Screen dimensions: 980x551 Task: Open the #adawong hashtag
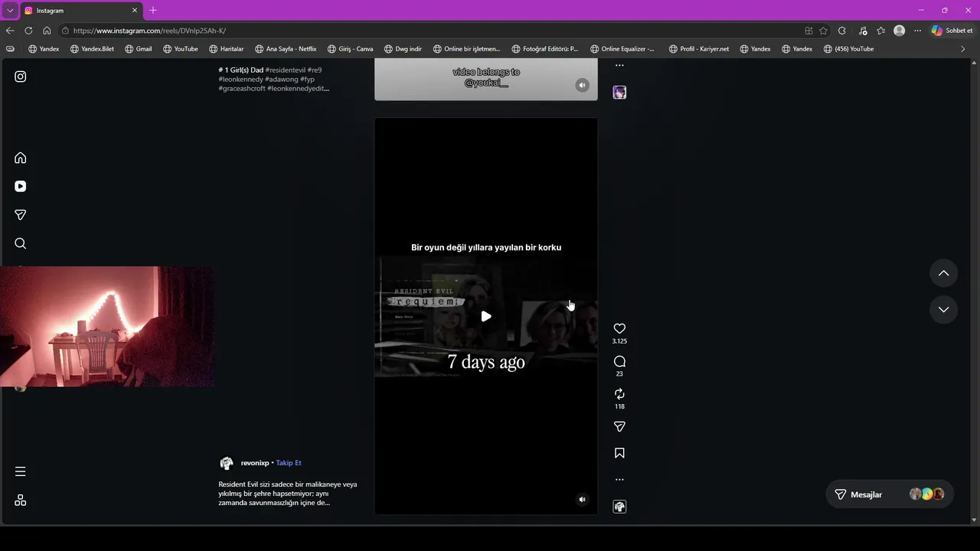coord(282,80)
